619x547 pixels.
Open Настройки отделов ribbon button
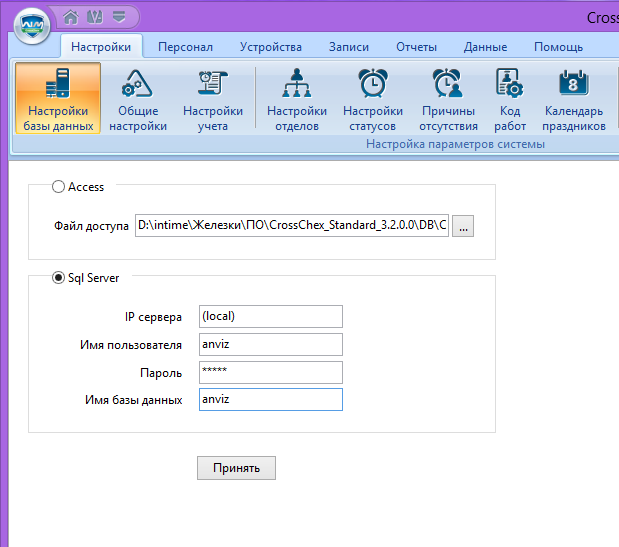pyautogui.click(x=297, y=98)
